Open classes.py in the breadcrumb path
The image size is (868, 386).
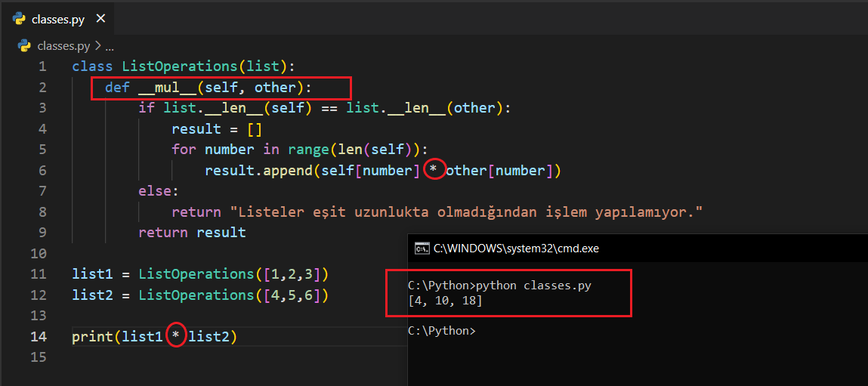tap(63, 45)
